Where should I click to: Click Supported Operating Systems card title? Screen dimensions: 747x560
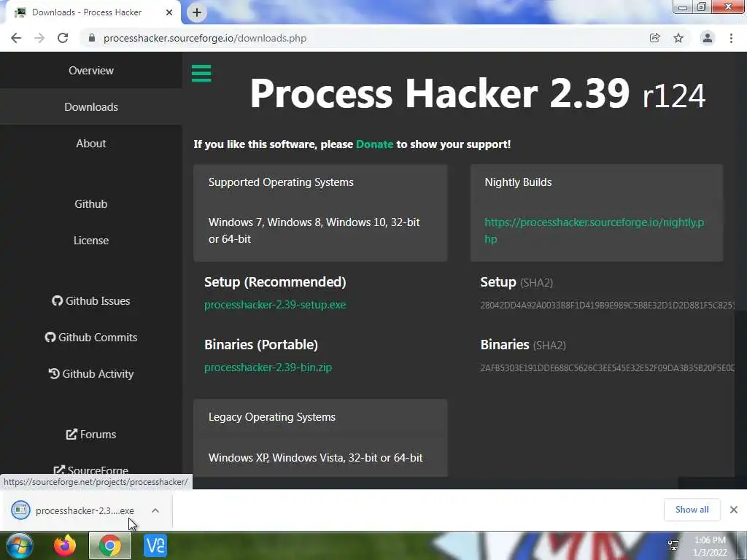click(281, 182)
